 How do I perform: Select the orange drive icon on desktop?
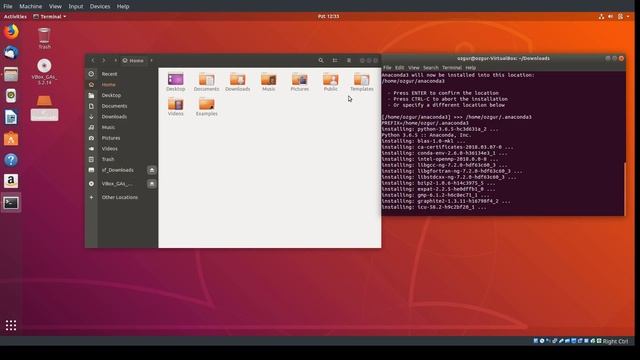click(x=44, y=108)
